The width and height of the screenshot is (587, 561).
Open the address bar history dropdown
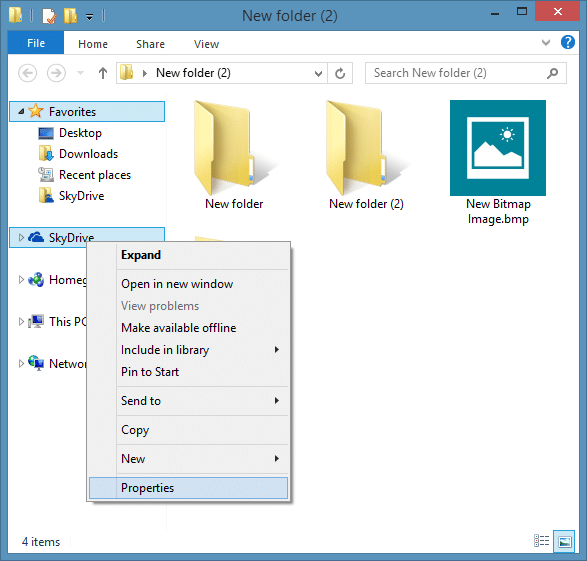(318, 73)
